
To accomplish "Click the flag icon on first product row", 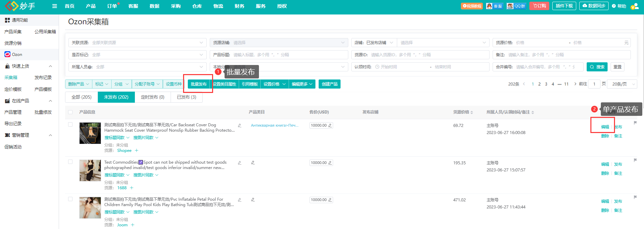I will (635, 123).
